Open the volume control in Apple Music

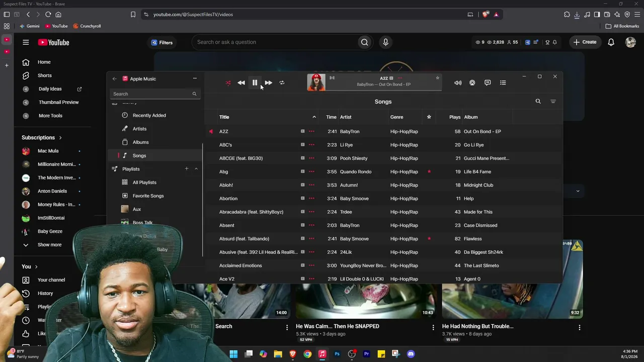coord(458,83)
